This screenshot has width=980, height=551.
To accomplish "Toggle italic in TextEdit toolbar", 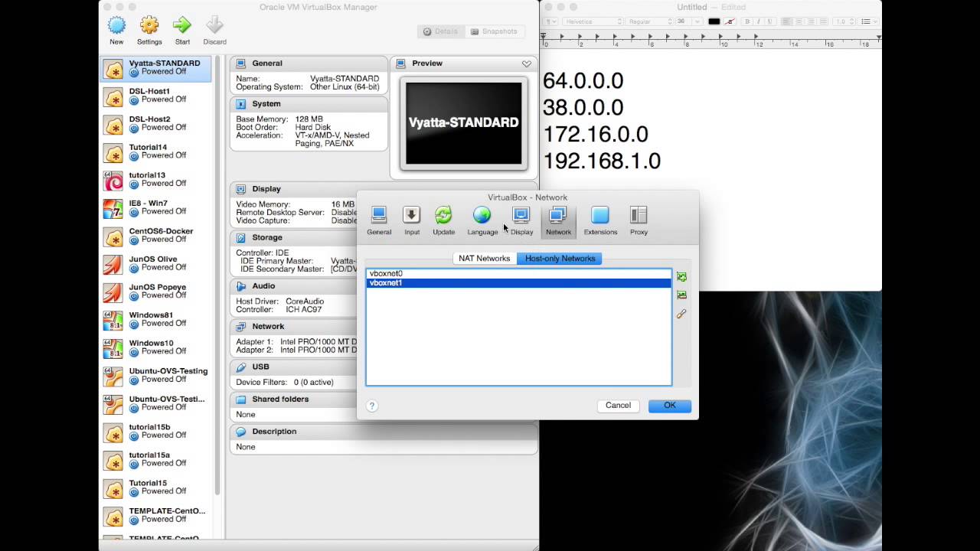I will click(x=759, y=21).
